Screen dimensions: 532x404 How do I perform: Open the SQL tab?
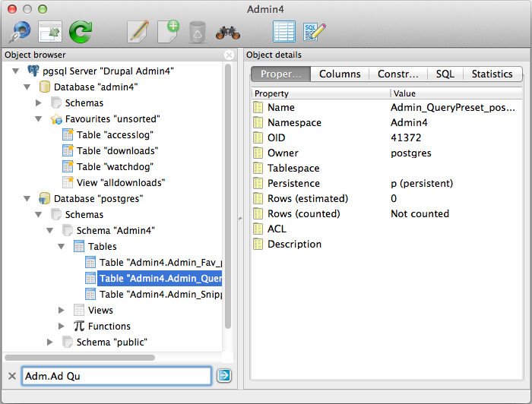click(445, 74)
